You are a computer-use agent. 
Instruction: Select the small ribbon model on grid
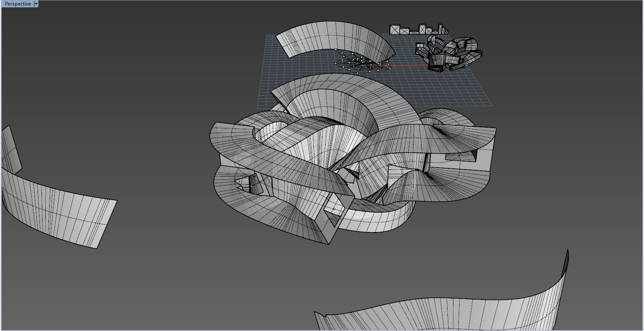[449, 54]
